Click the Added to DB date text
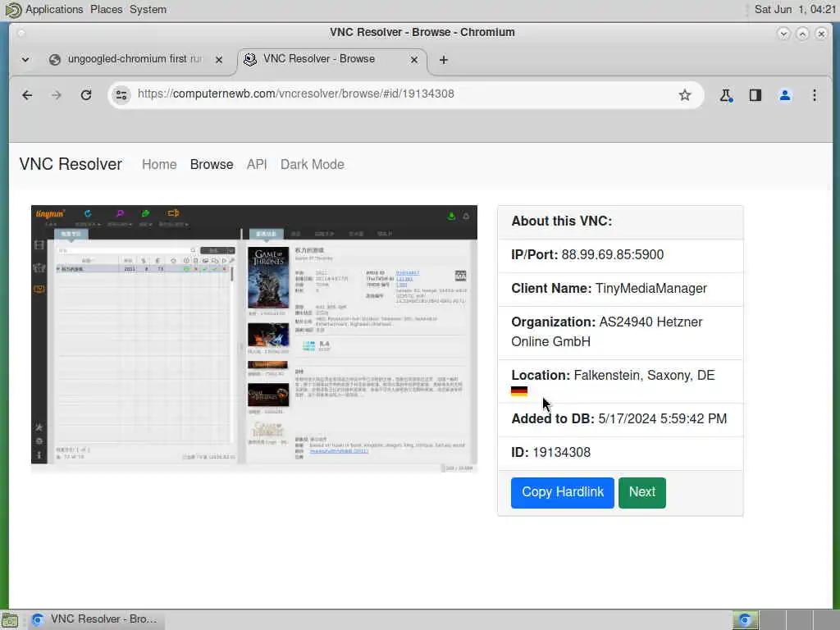 pos(619,418)
